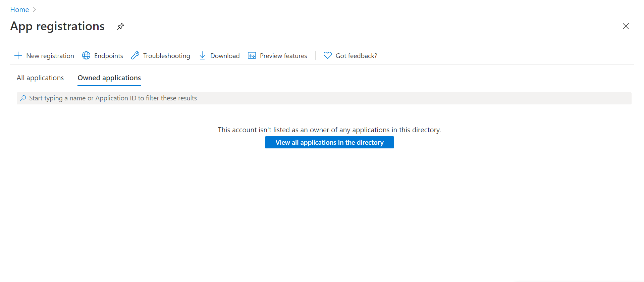Open the Troubleshooting text label
This screenshot has width=644, height=282.
[166, 56]
